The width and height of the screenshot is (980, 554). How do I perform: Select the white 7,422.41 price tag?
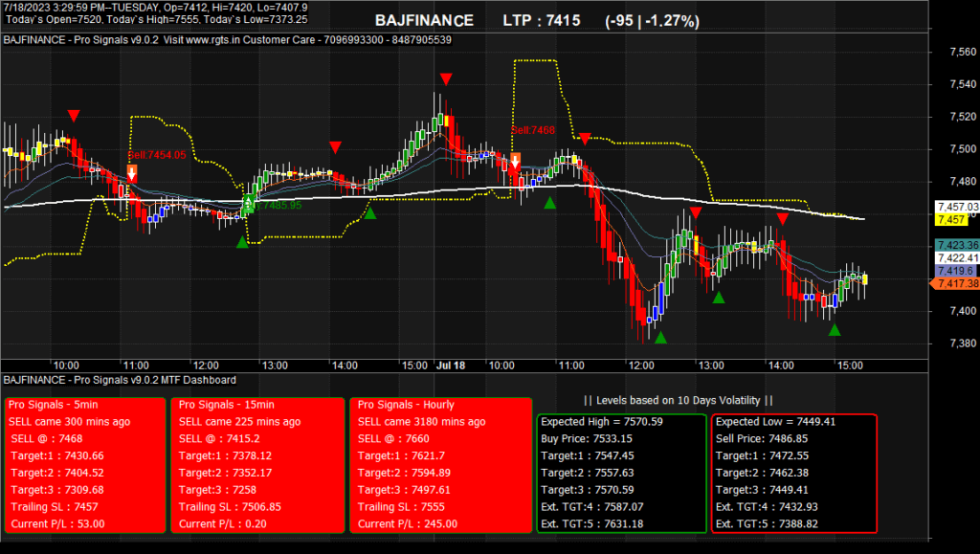click(x=957, y=258)
